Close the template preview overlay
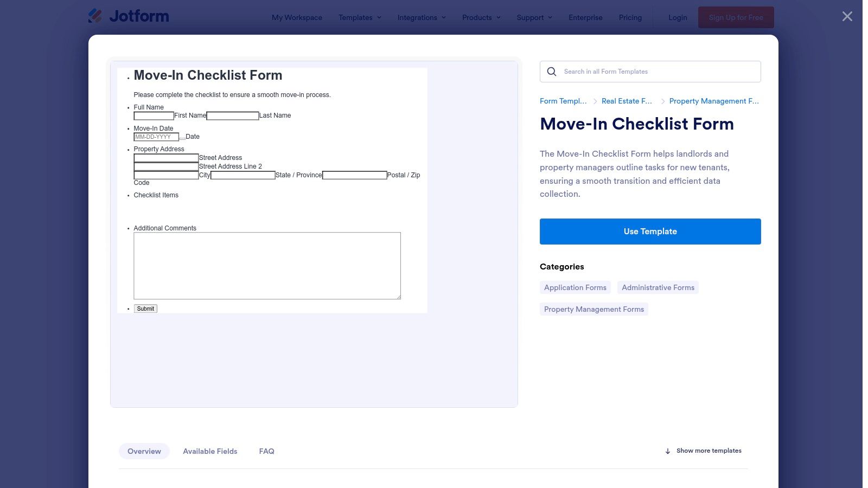 tap(846, 16)
